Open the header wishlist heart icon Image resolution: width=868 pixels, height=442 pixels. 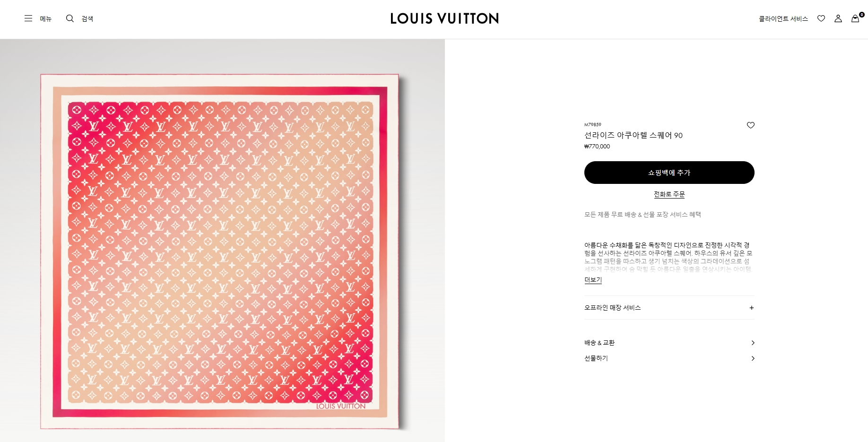821,18
